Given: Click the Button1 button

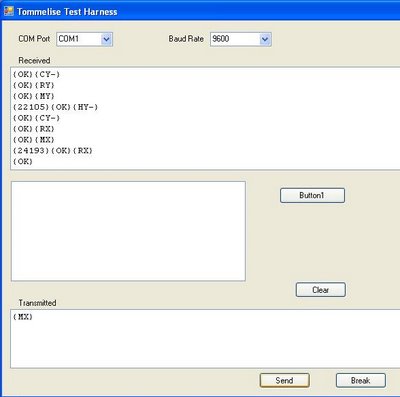Looking at the screenshot, I should [312, 195].
